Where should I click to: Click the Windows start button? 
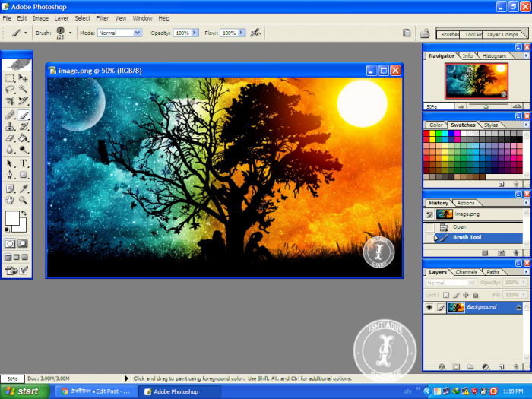click(24, 391)
